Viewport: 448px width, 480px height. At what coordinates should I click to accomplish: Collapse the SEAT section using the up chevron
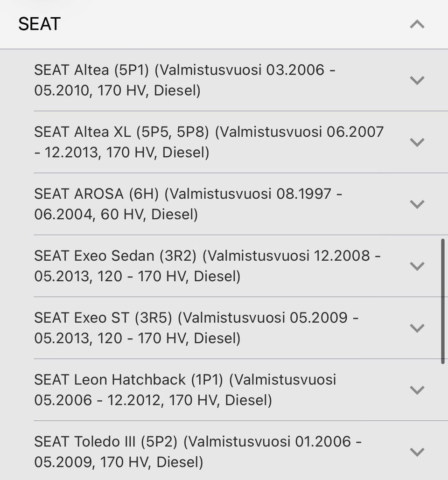tap(417, 24)
